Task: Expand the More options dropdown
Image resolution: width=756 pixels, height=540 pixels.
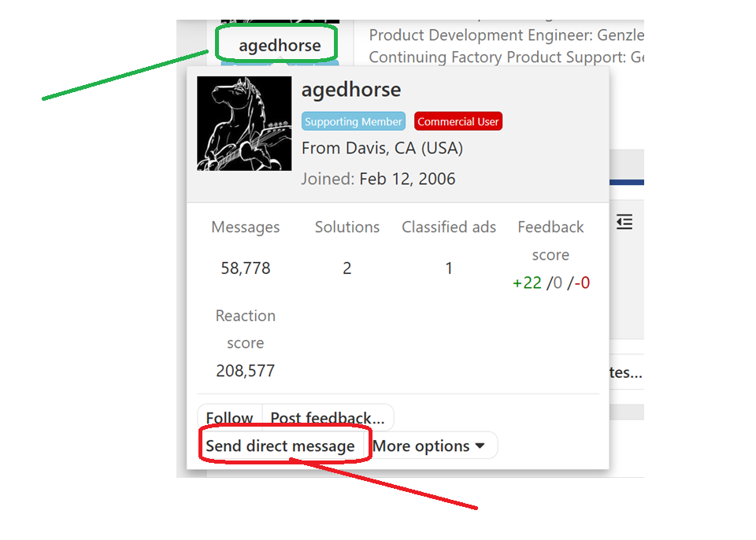Action: pos(428,446)
